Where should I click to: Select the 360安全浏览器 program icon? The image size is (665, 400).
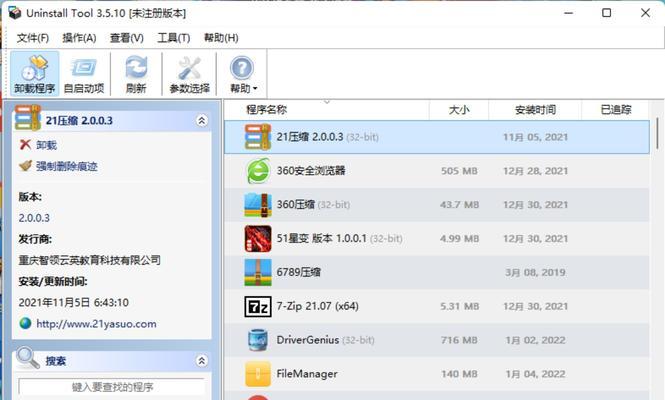(258, 171)
